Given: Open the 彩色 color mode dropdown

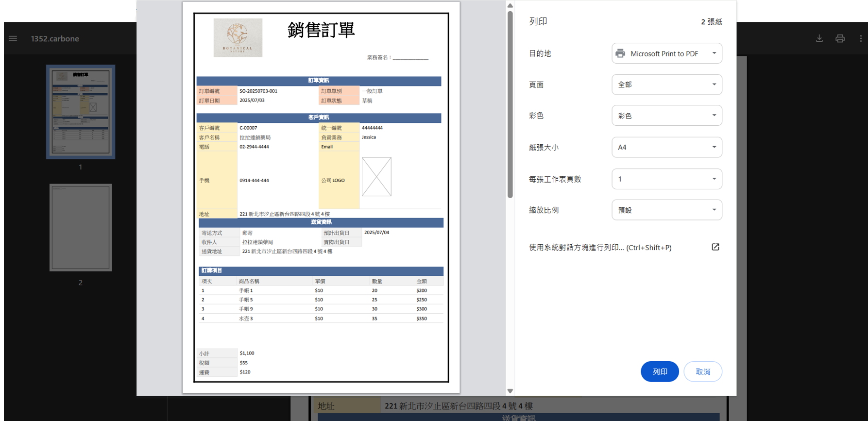Looking at the screenshot, I should [x=666, y=116].
